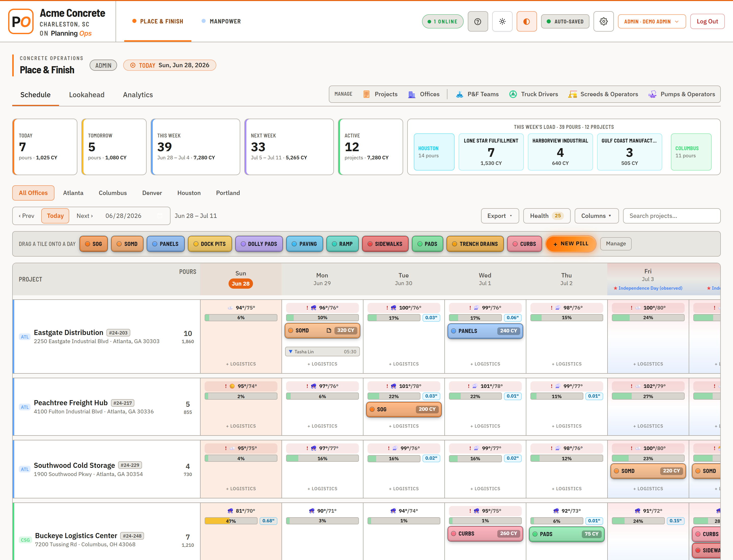The image size is (733, 560).
Task: Filter by Portland office
Action: pos(228,193)
